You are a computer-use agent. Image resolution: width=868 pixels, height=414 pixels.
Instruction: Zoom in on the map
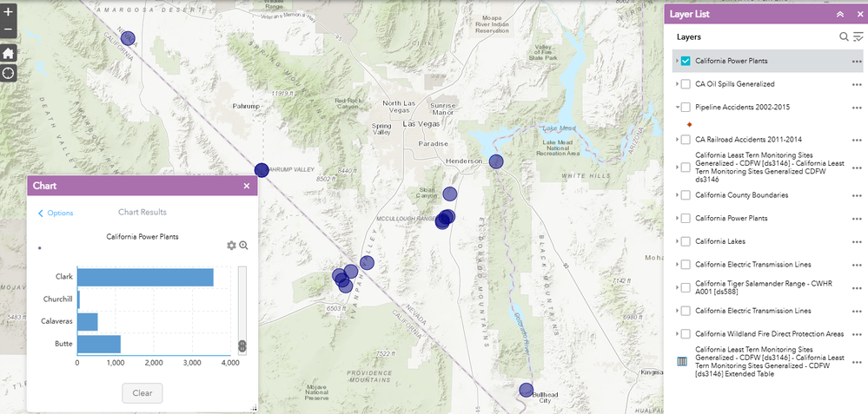(x=8, y=11)
